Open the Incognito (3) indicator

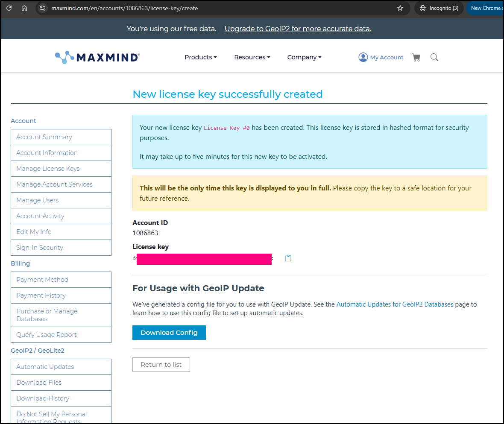(x=439, y=8)
